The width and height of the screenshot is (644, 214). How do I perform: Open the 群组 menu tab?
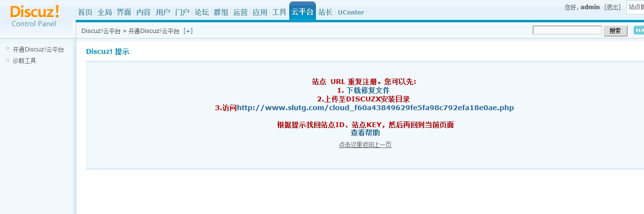click(221, 12)
